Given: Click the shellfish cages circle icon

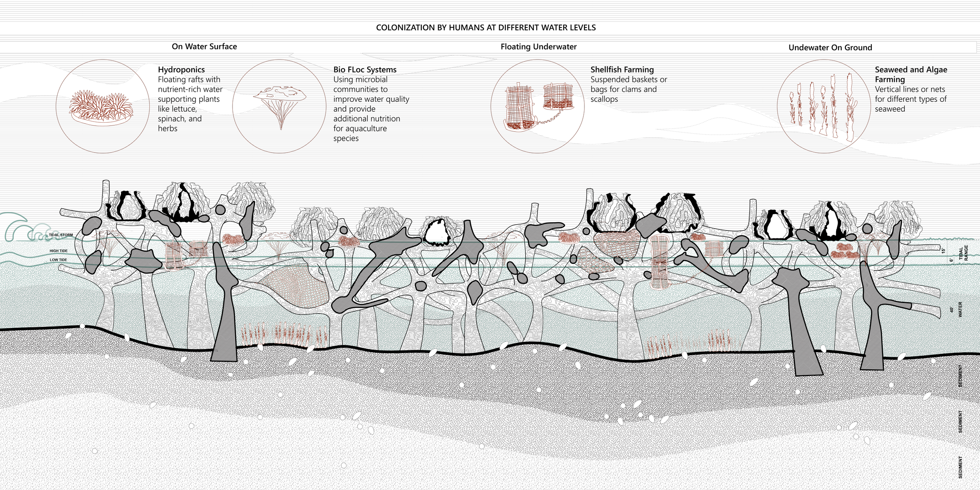Looking at the screenshot, I should coord(537,106).
